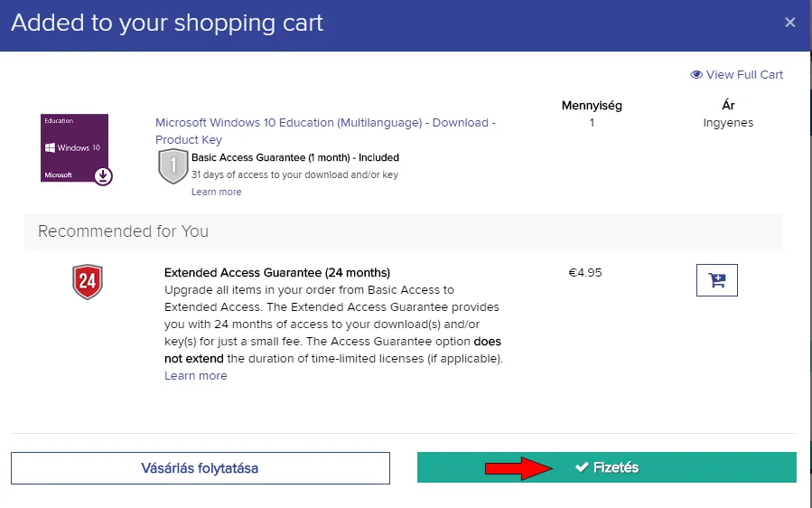Viewport: 812px width, 508px height.
Task: Open Learn more under Extended Access description
Action: pyautogui.click(x=195, y=376)
